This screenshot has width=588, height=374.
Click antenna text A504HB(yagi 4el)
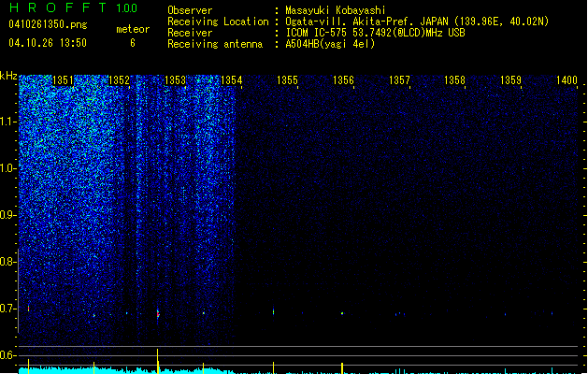tap(330, 44)
